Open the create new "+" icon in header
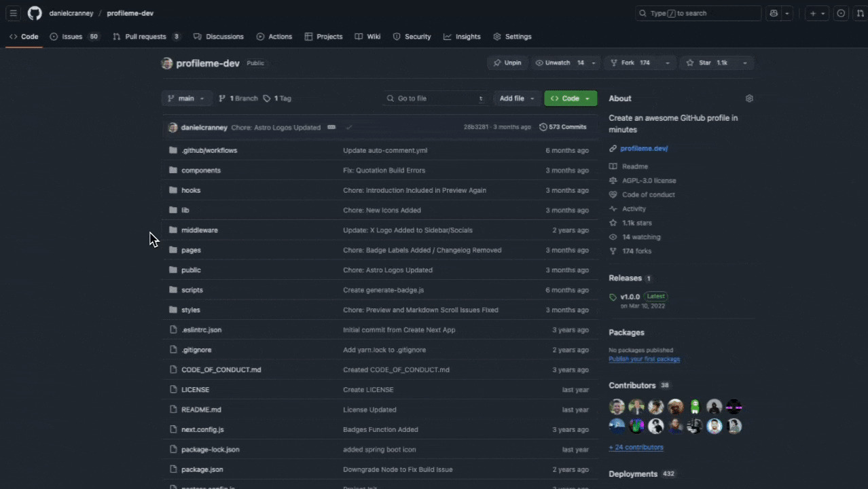This screenshot has height=489, width=868. (812, 13)
